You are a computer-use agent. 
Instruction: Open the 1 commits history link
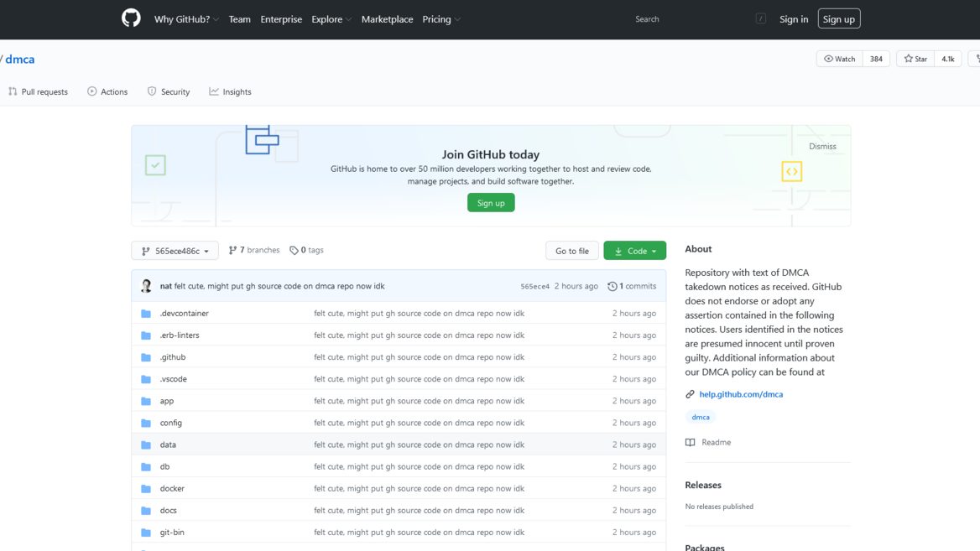point(632,286)
